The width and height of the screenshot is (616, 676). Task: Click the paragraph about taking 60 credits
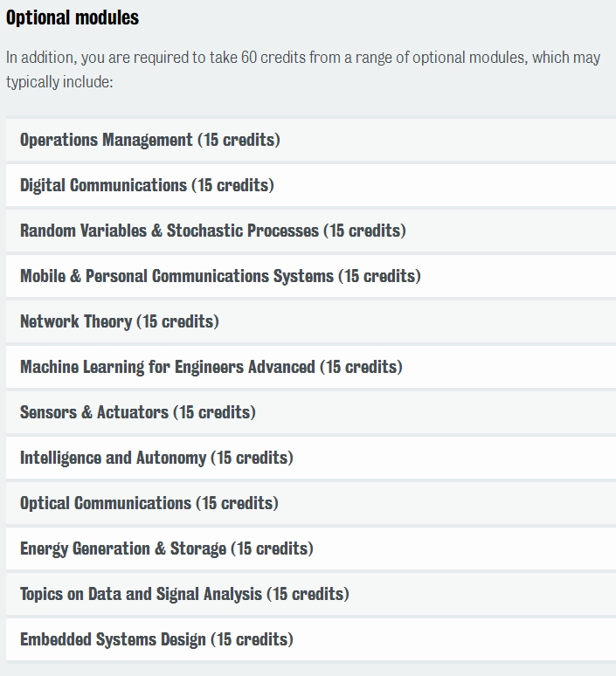pos(303,69)
